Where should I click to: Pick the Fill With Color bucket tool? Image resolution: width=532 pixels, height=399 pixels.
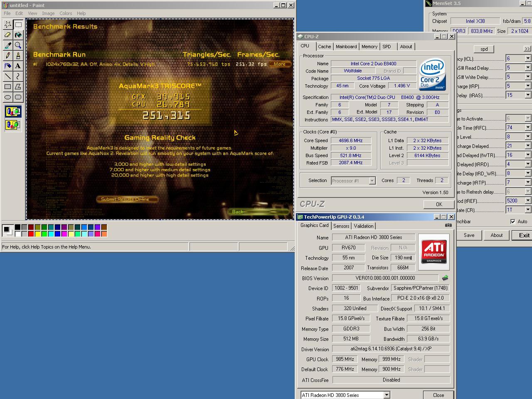pyautogui.click(x=18, y=35)
